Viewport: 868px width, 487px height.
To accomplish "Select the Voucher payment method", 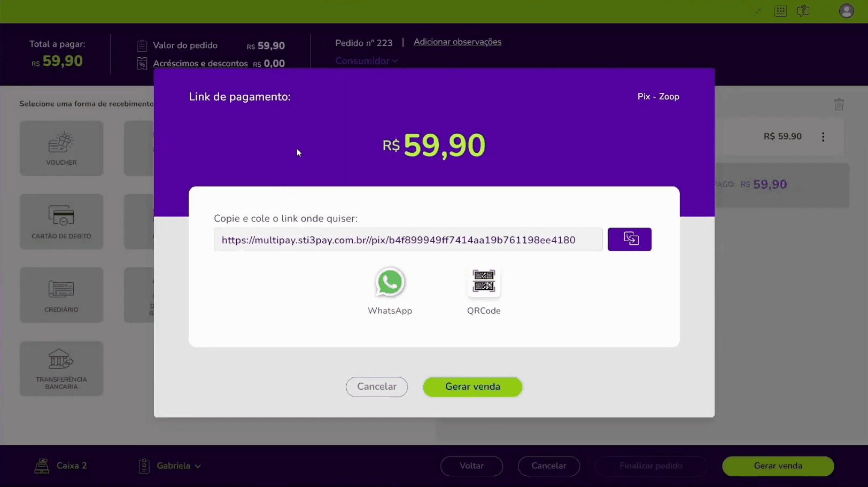I will coord(61,148).
